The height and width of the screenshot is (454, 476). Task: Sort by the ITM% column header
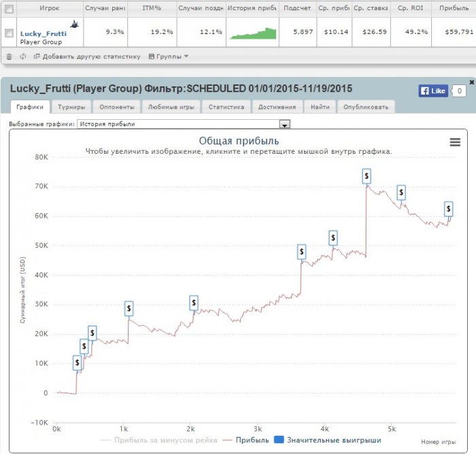(x=152, y=8)
